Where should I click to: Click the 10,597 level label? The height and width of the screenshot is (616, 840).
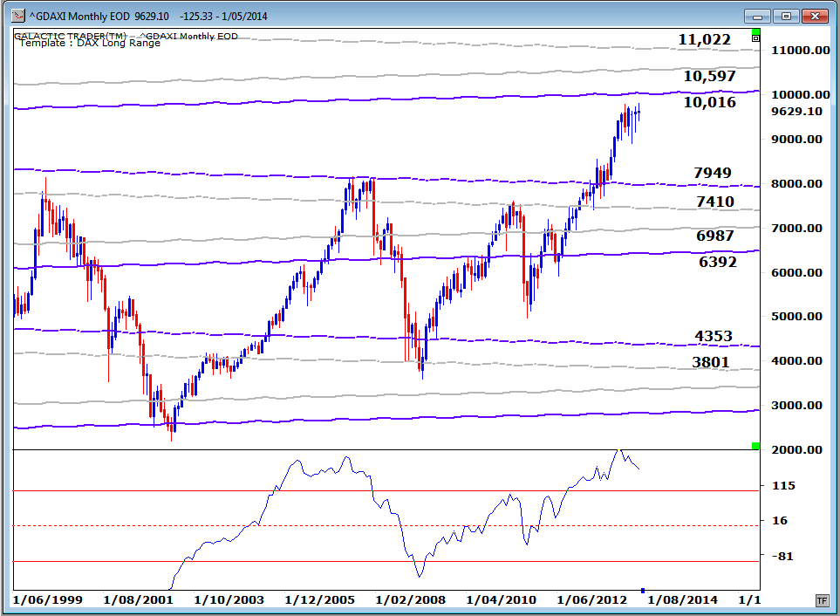coord(709,76)
